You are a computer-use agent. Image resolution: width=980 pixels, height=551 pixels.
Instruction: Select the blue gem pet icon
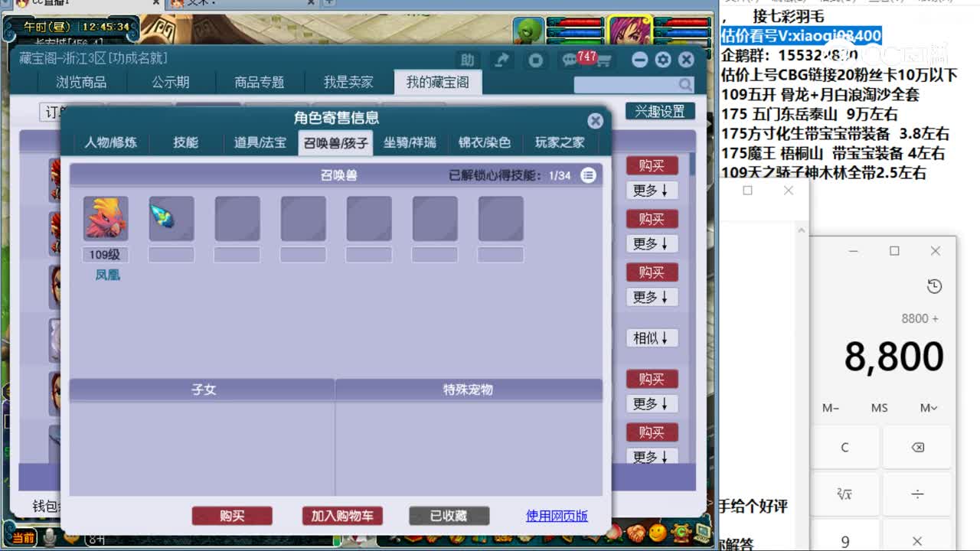[x=171, y=217]
